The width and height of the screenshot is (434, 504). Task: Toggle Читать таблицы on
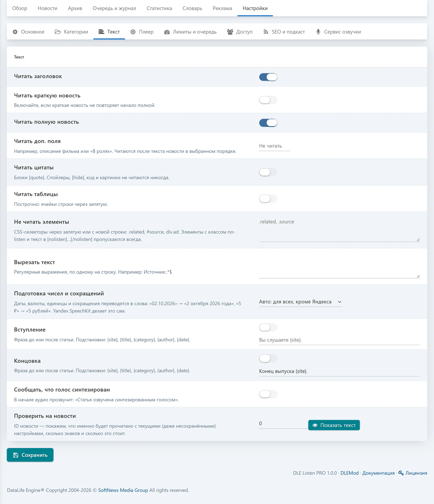tap(268, 199)
